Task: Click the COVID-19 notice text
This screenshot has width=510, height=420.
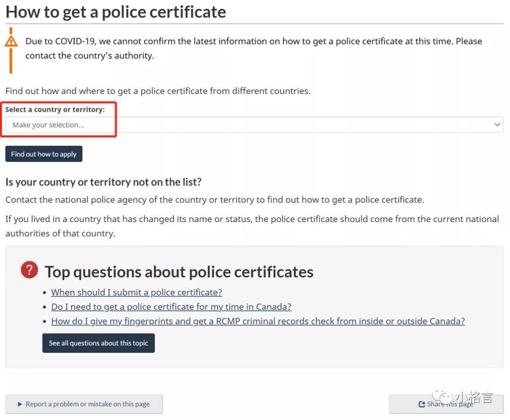Action: (254, 48)
